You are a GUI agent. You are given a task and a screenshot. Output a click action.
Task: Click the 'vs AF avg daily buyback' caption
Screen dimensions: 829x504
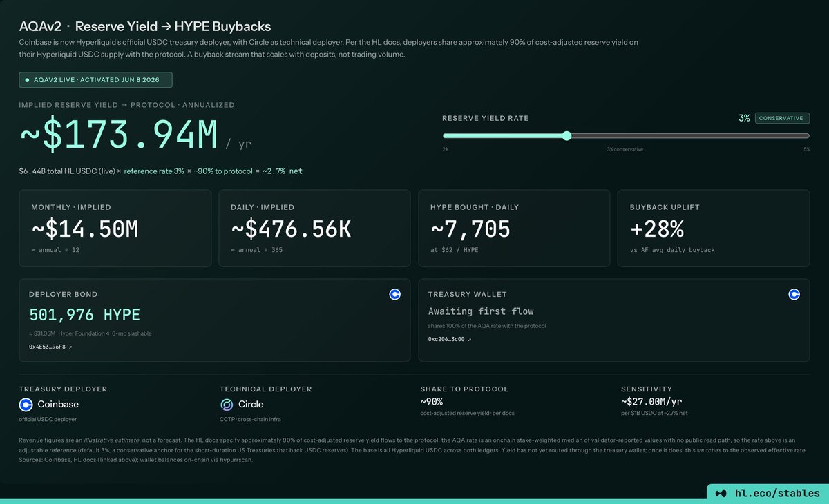click(x=672, y=249)
